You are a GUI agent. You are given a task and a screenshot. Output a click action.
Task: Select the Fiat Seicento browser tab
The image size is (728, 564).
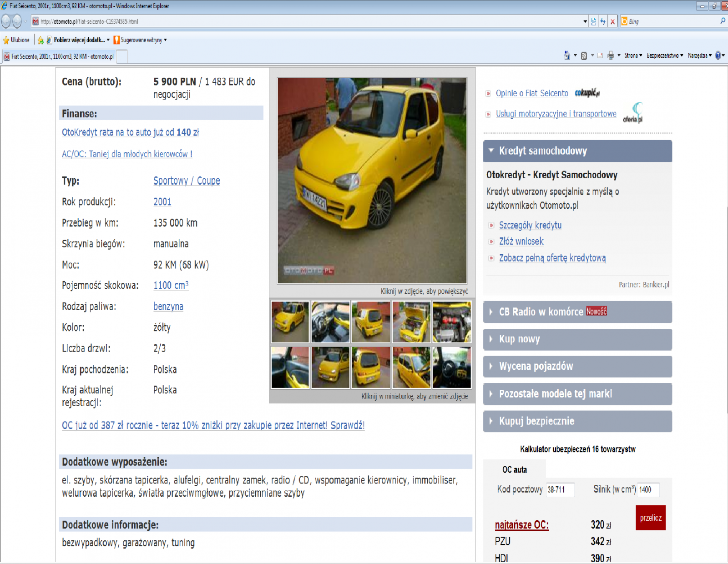pos(59,56)
